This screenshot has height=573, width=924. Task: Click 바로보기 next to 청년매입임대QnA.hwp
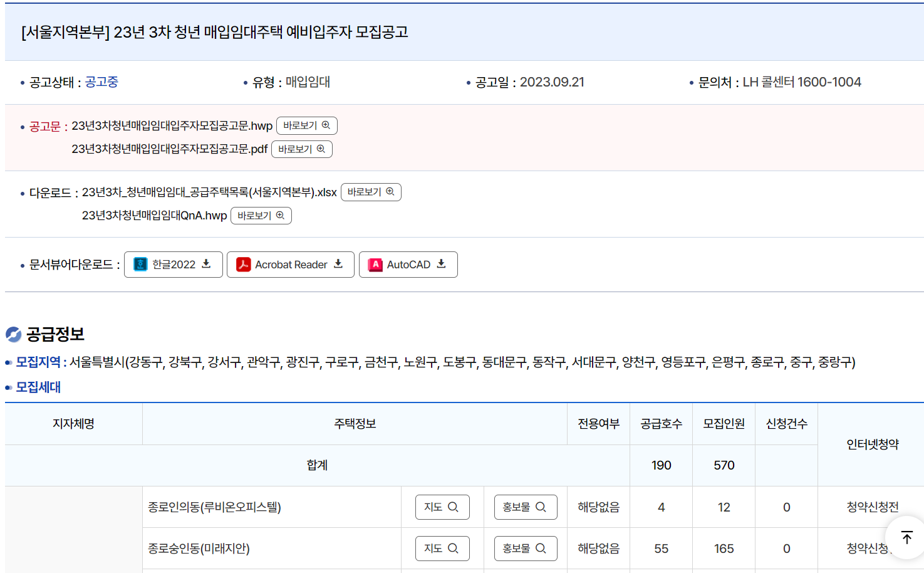[x=261, y=216]
